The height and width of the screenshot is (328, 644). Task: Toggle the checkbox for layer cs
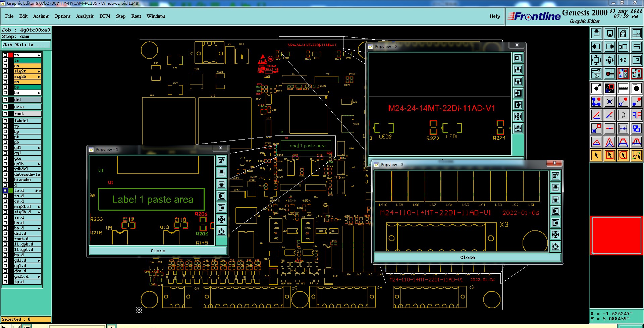[x=5, y=66]
